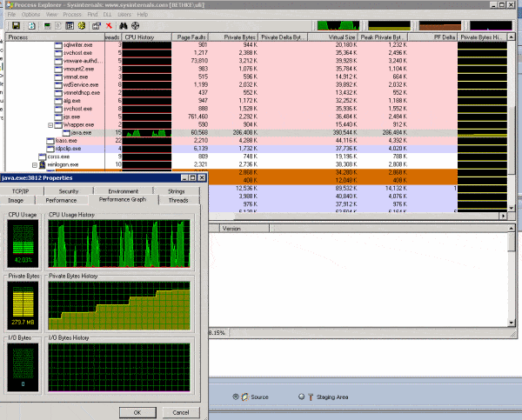Click the lsass.exe process icon
Viewport: 522px width, 420px height.
tap(50, 141)
